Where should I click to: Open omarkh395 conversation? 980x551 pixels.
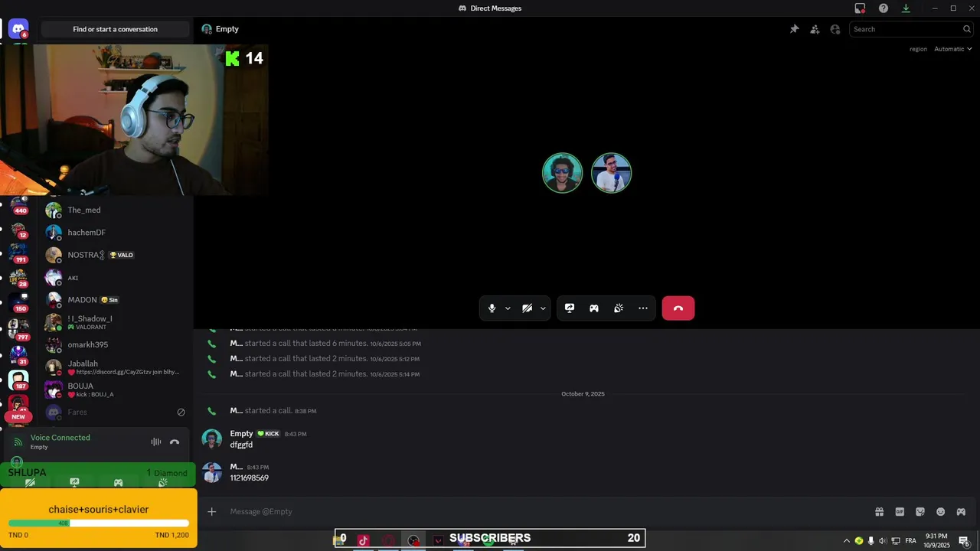point(115,344)
